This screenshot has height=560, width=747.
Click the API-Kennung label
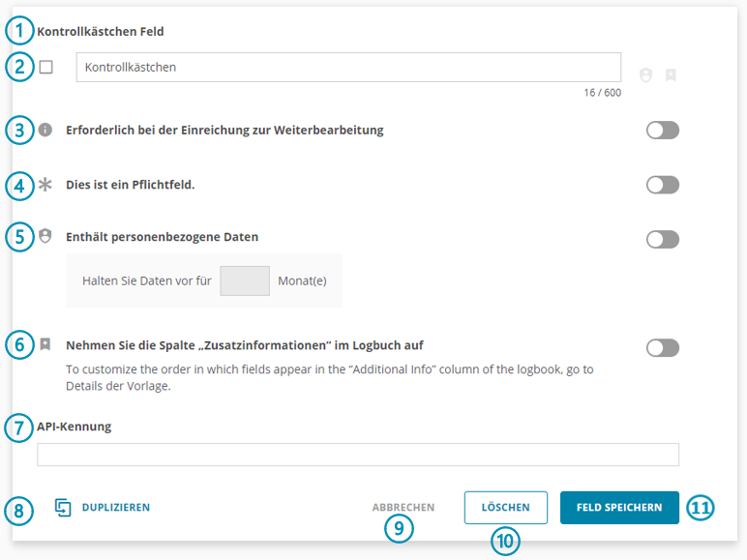pyautogui.click(x=75, y=427)
